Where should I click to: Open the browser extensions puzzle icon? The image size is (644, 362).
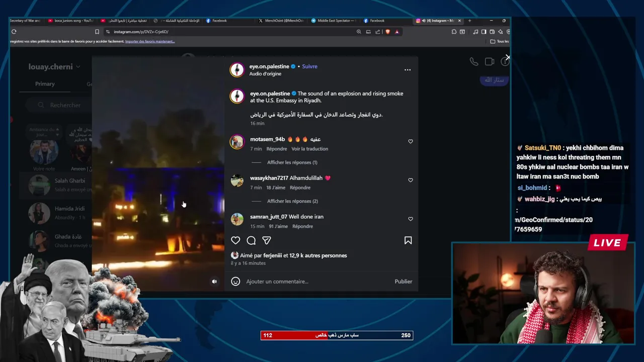(x=454, y=32)
